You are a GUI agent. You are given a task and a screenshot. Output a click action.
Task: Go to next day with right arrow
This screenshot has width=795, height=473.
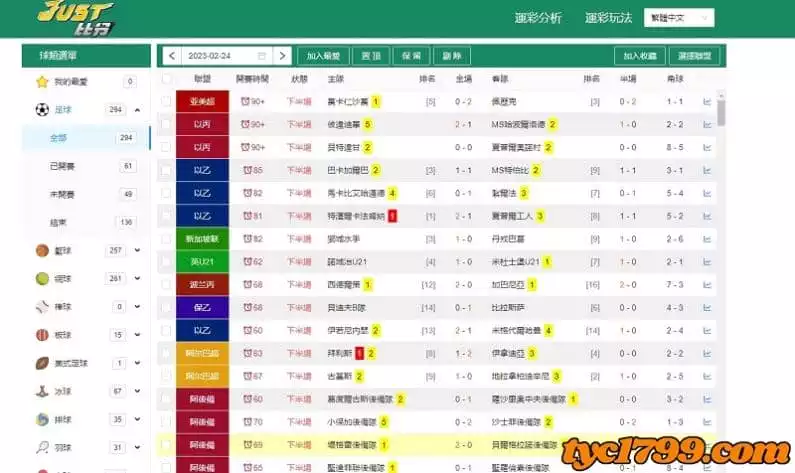pos(282,56)
